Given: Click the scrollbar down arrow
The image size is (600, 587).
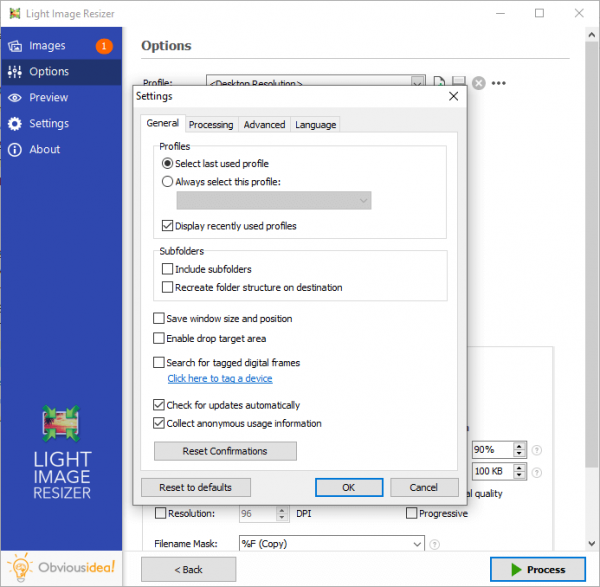Looking at the screenshot, I should [x=591, y=543].
